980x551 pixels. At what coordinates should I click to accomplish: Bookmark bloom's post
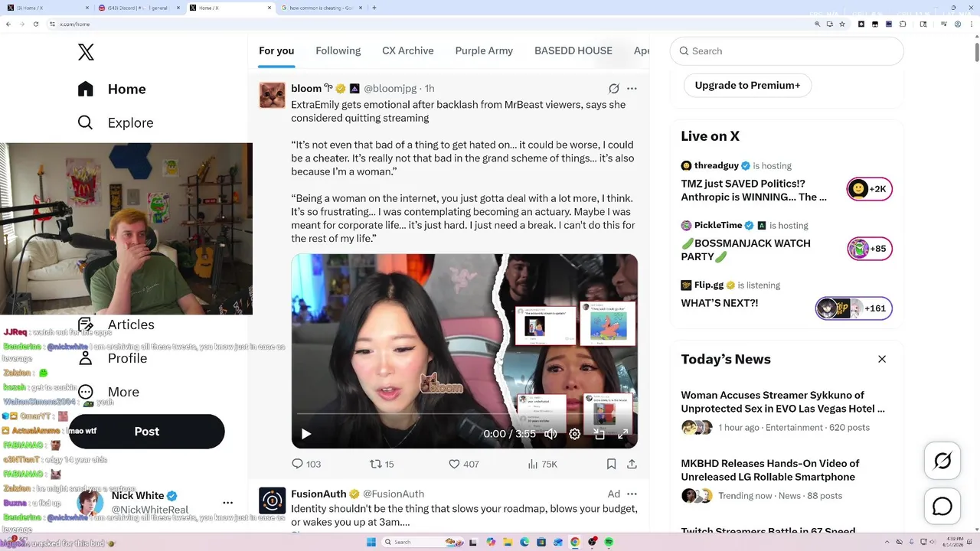point(611,464)
